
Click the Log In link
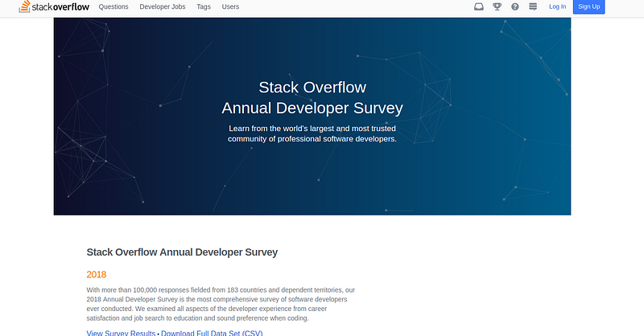(x=557, y=6)
